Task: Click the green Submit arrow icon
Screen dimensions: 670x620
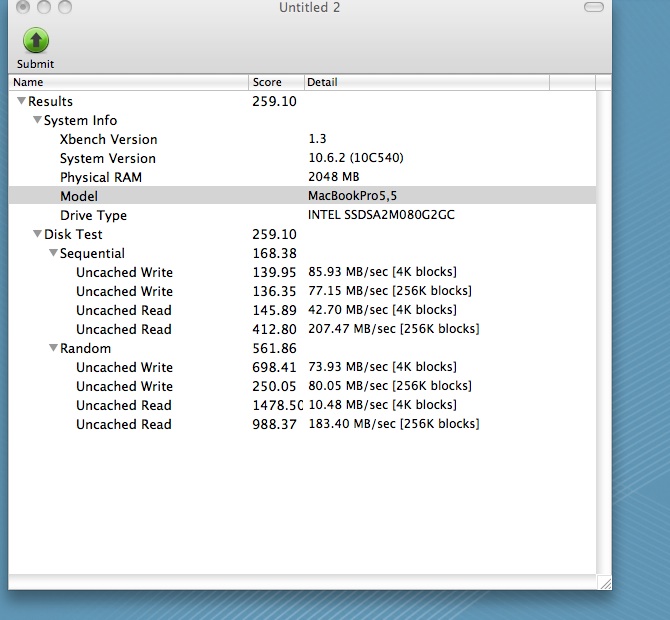Action: (x=35, y=41)
